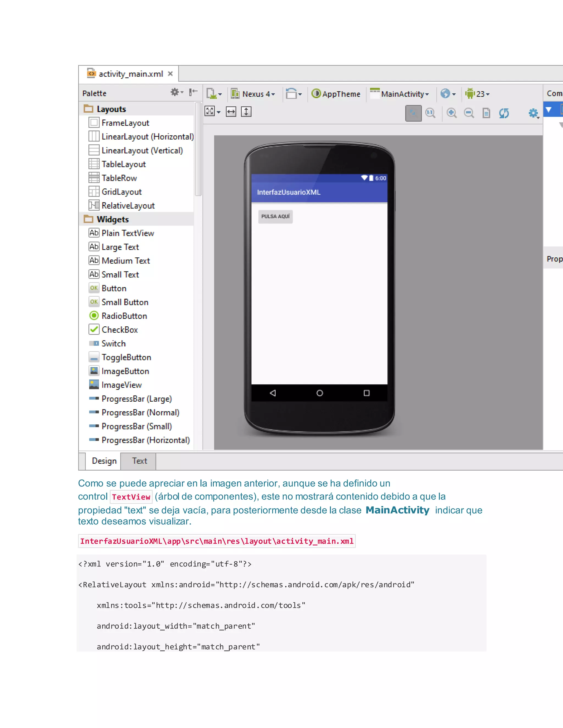This screenshot has width=563, height=728.
Task: Open the locale globe dropdown
Action: pos(448,94)
